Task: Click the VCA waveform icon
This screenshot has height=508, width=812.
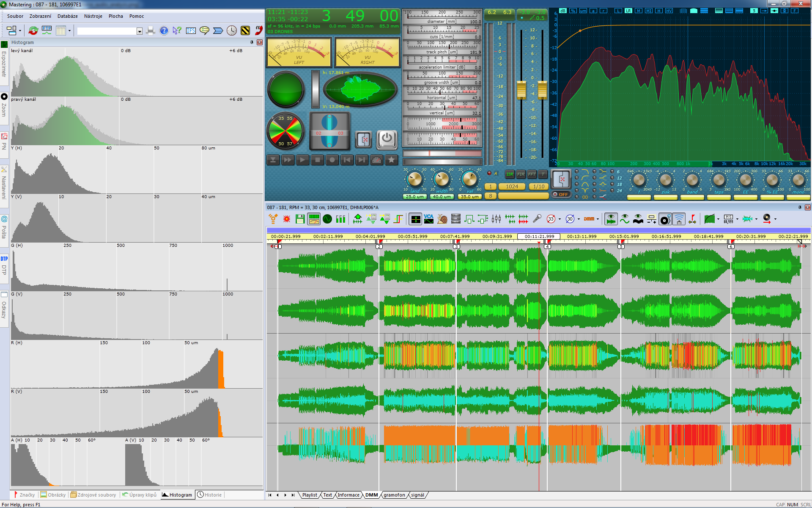Action: pos(428,219)
